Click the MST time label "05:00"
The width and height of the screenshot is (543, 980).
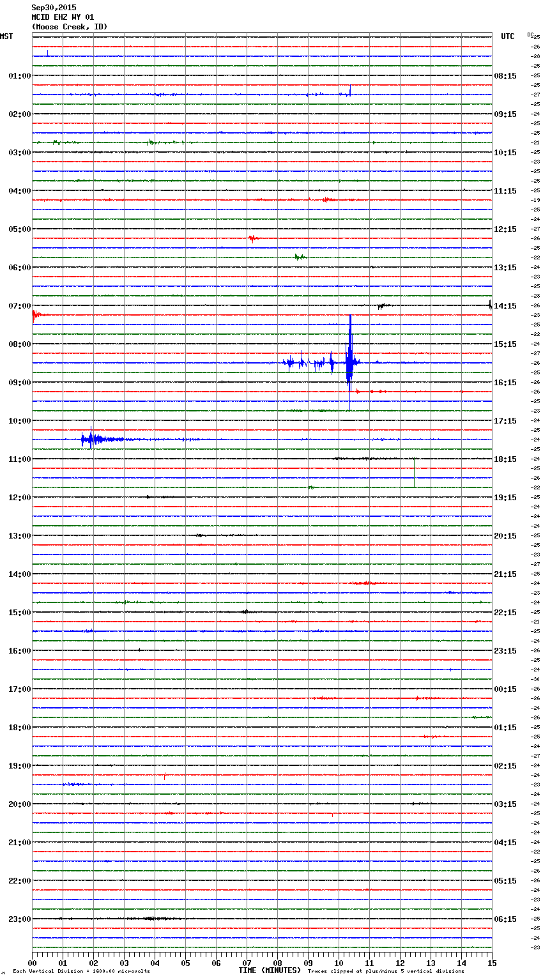[20, 229]
